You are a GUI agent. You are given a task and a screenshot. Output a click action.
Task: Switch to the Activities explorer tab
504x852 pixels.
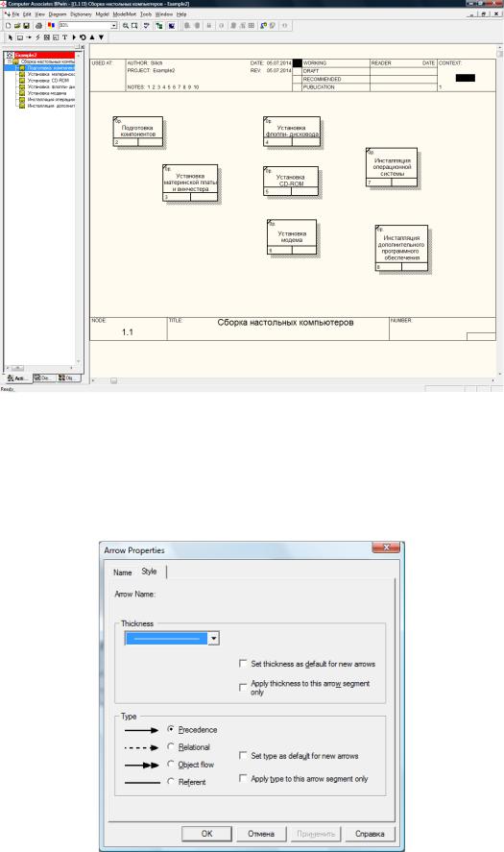[x=18, y=378]
